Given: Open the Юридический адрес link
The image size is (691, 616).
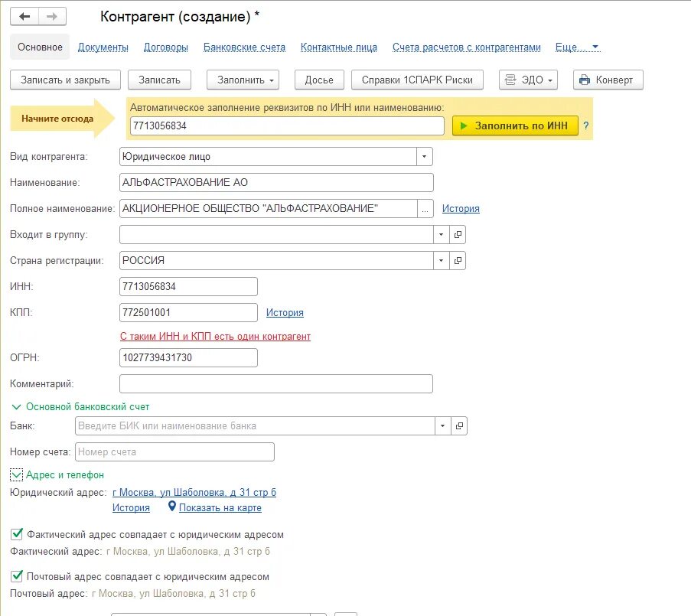Looking at the screenshot, I should point(194,492).
